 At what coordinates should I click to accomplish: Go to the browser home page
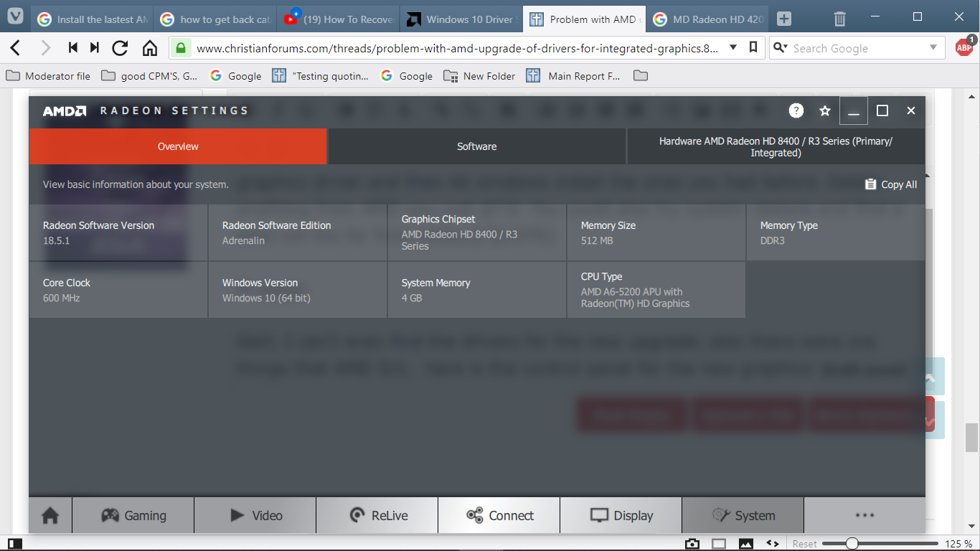click(x=149, y=48)
